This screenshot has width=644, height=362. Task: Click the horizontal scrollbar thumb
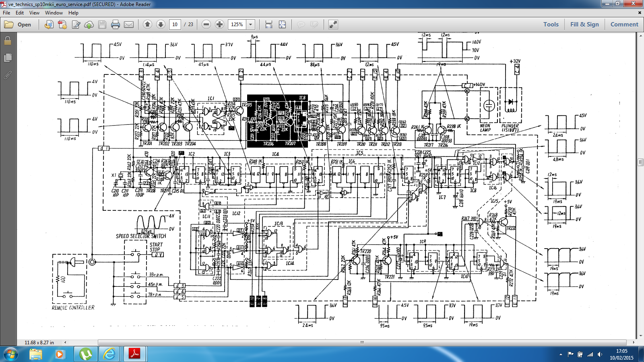[362, 342]
